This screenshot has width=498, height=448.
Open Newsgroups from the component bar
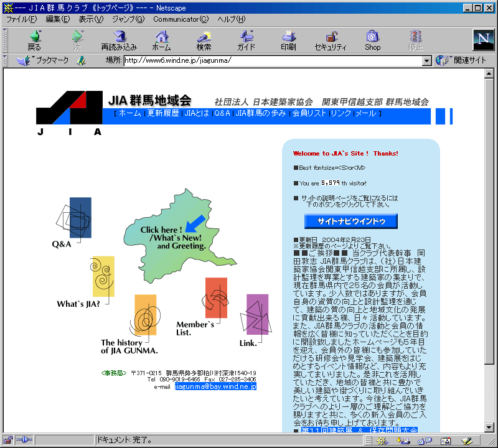(x=425, y=441)
